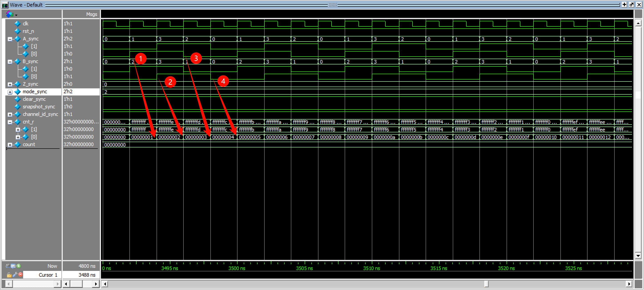The height and width of the screenshot is (290, 644).
Task: Open the signal format dropdown arrow
Action: coord(16,15)
